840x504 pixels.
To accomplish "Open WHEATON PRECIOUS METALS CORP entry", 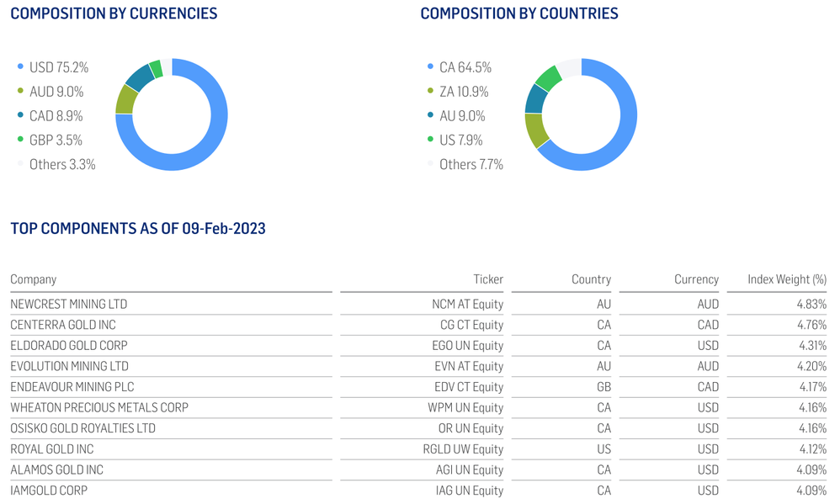I will [99, 407].
